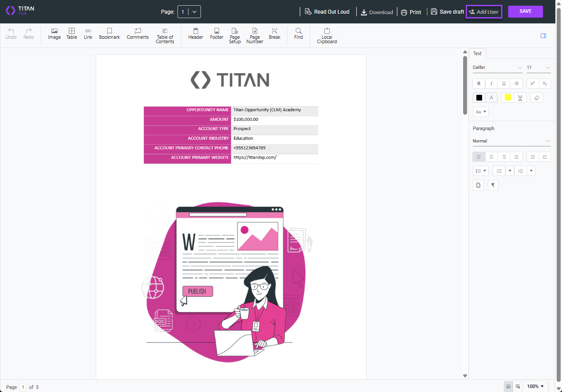This screenshot has width=562, height=392.
Task: Open the Calibri font dropdown
Action: point(497,67)
